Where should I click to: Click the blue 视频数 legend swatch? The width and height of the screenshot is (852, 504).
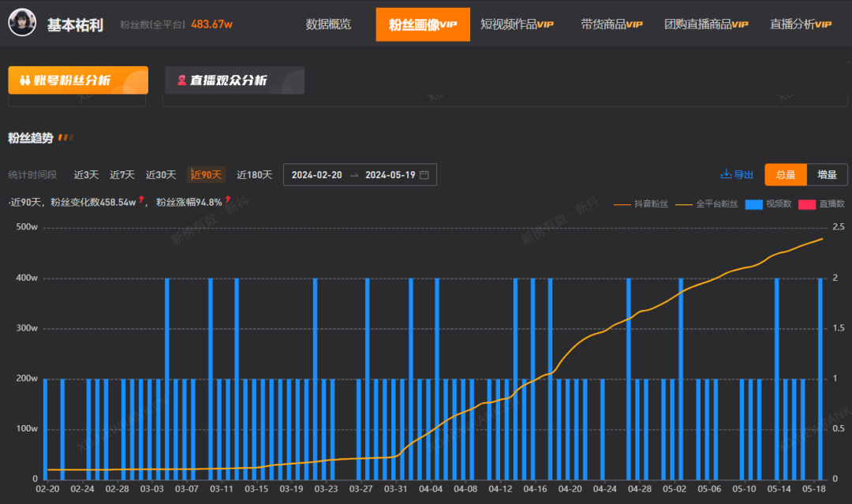[753, 204]
